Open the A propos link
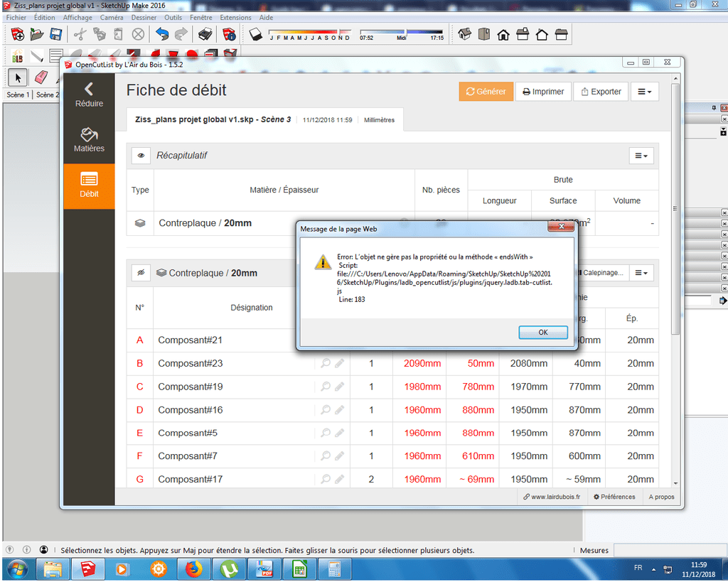This screenshot has height=582, width=728. 661,497
